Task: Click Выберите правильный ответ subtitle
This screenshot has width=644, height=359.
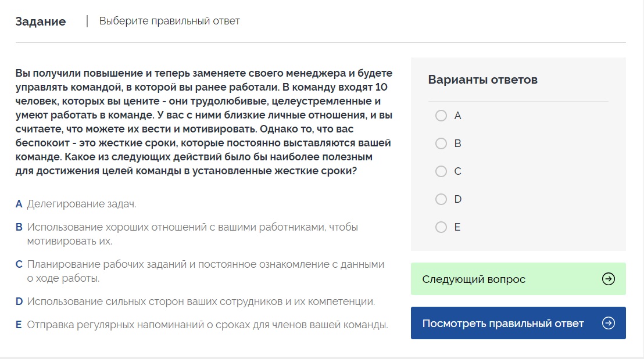Action: [169, 21]
